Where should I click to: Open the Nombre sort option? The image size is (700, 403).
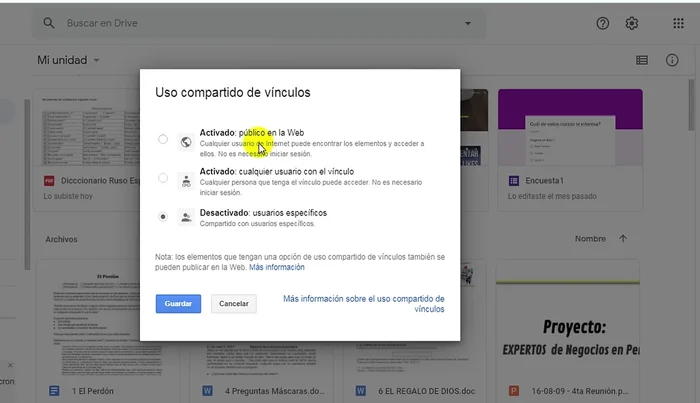pos(590,239)
